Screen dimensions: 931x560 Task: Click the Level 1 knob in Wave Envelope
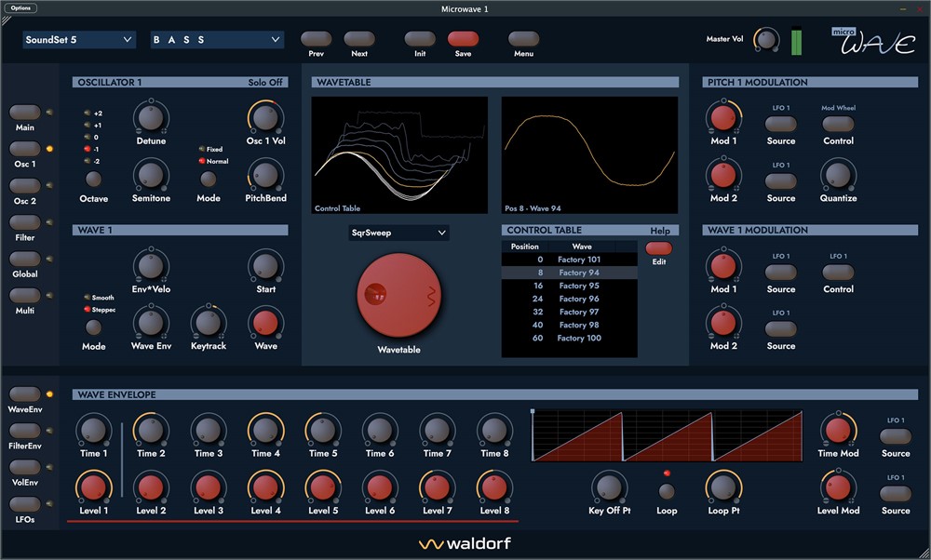pos(93,487)
